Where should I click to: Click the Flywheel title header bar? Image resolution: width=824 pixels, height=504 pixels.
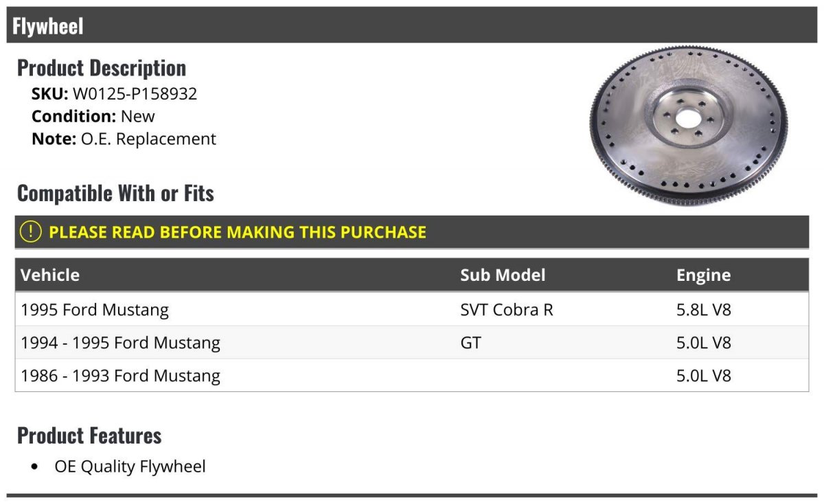(x=412, y=26)
